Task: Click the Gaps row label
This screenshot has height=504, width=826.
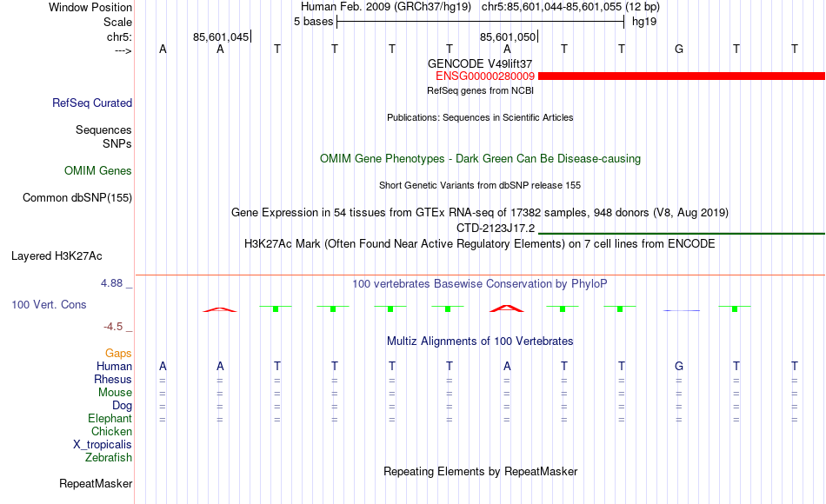Action: (x=118, y=354)
